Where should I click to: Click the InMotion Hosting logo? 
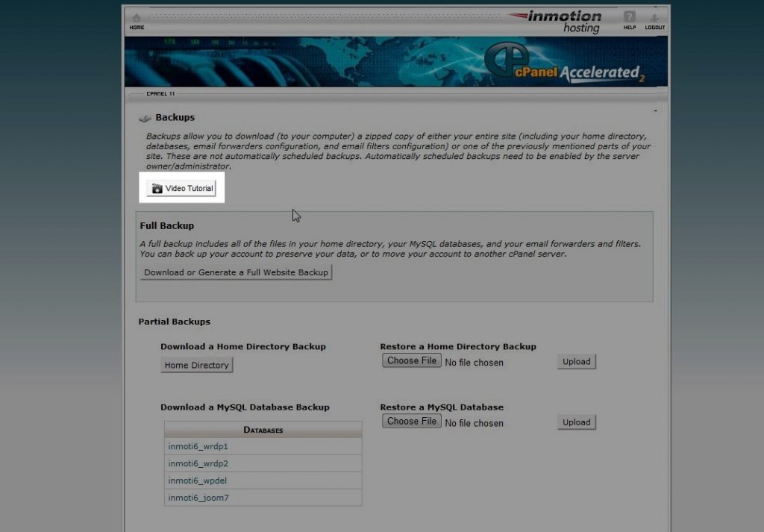557,22
